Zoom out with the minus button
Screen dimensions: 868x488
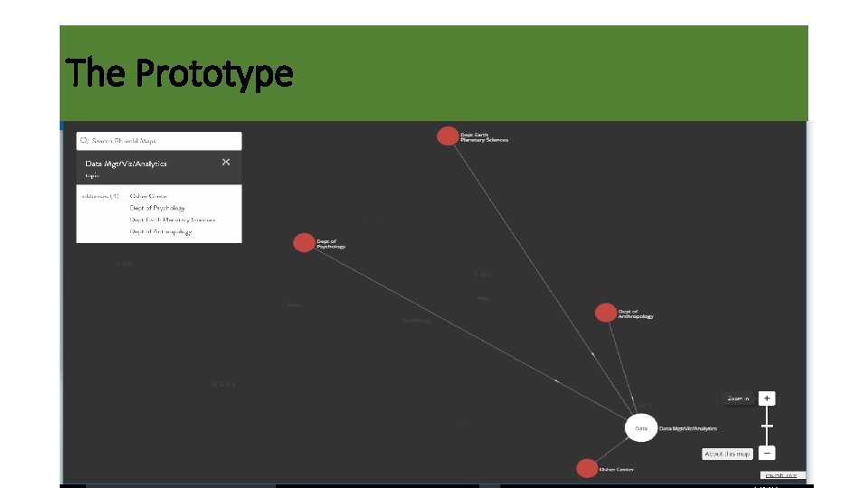point(767,453)
